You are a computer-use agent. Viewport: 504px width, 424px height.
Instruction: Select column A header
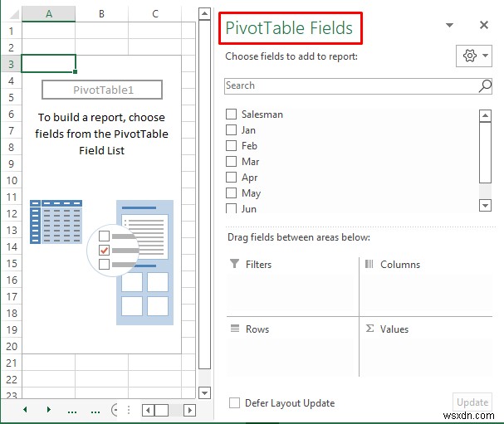click(48, 14)
